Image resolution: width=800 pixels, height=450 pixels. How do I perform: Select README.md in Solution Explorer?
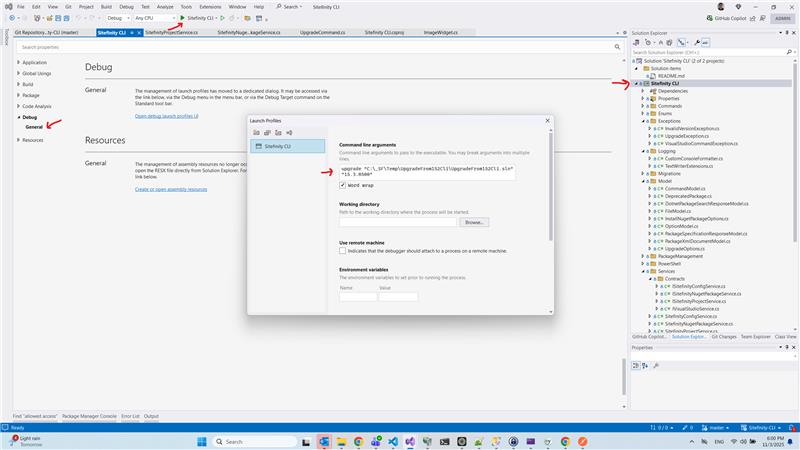pyautogui.click(x=671, y=76)
